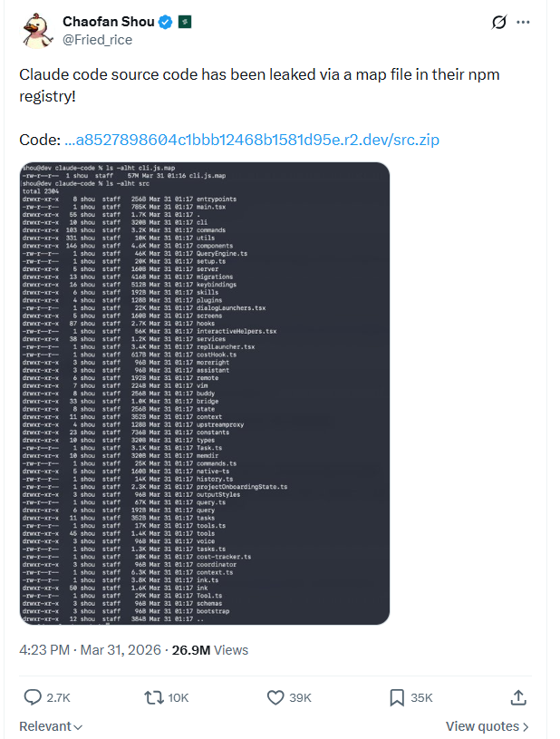Expand the Relevant sort dropdown

tap(51, 726)
